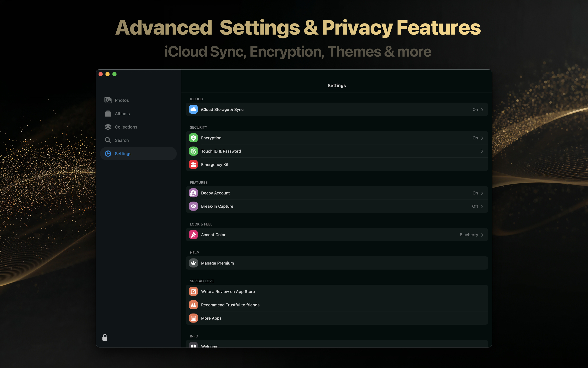Open the Photos sidebar icon

(108, 100)
